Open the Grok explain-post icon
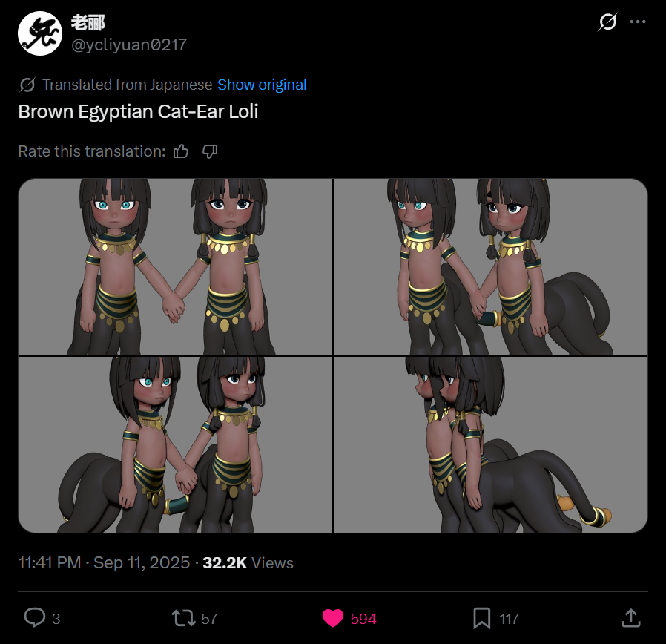The image size is (666, 644). [x=607, y=22]
